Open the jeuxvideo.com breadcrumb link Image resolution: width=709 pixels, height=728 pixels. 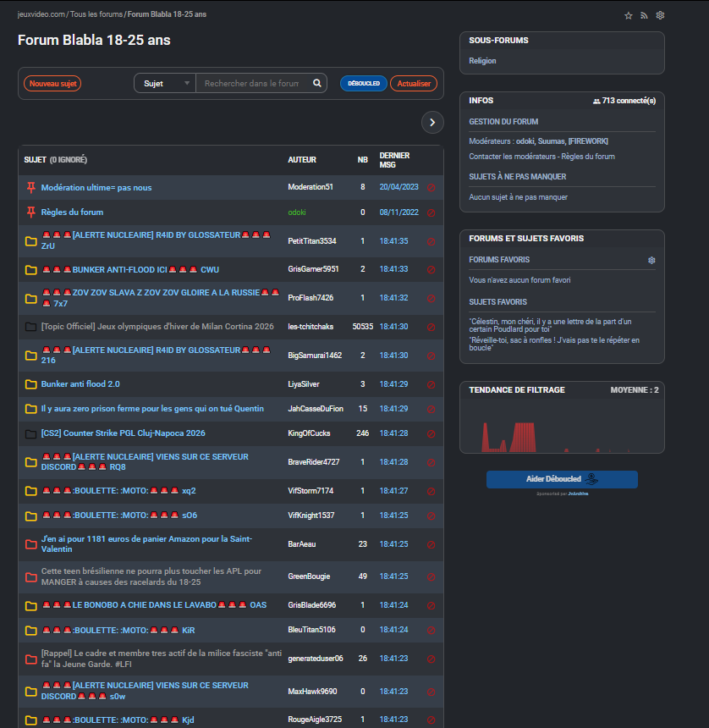coord(41,14)
